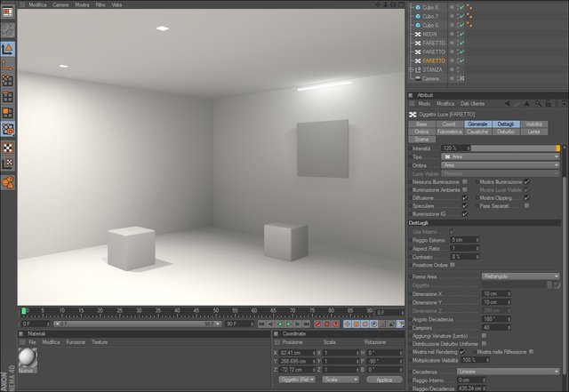Enable the Proiettore Ombre checkbox
The height and width of the screenshot is (392, 569).
(453, 265)
